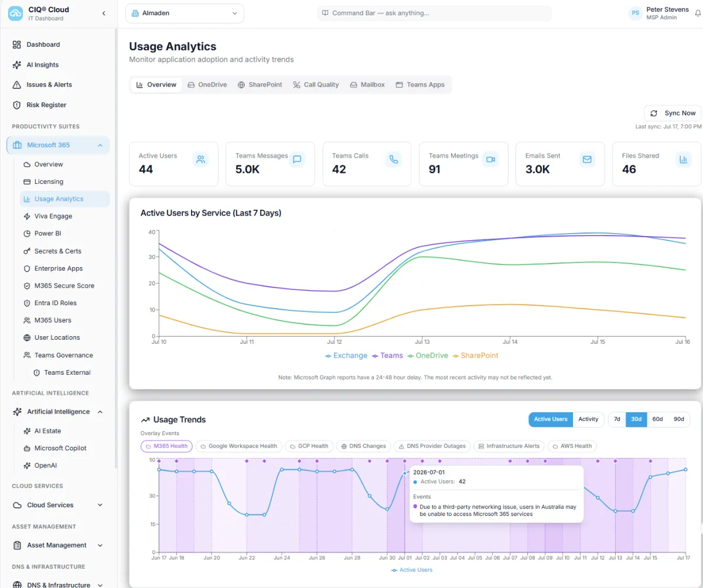Open Viva Engage in the sidebar
Viewport: 703px width, 588px height.
tap(64, 216)
